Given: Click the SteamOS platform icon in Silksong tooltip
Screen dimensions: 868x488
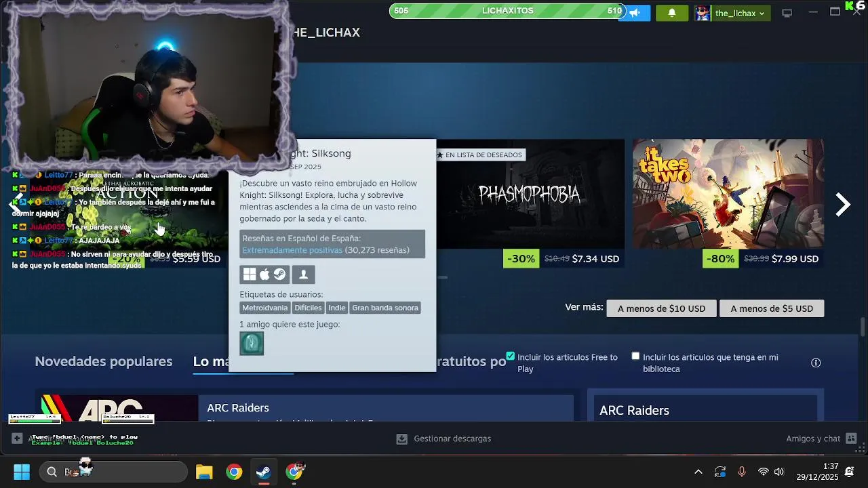Looking at the screenshot, I should pos(280,274).
